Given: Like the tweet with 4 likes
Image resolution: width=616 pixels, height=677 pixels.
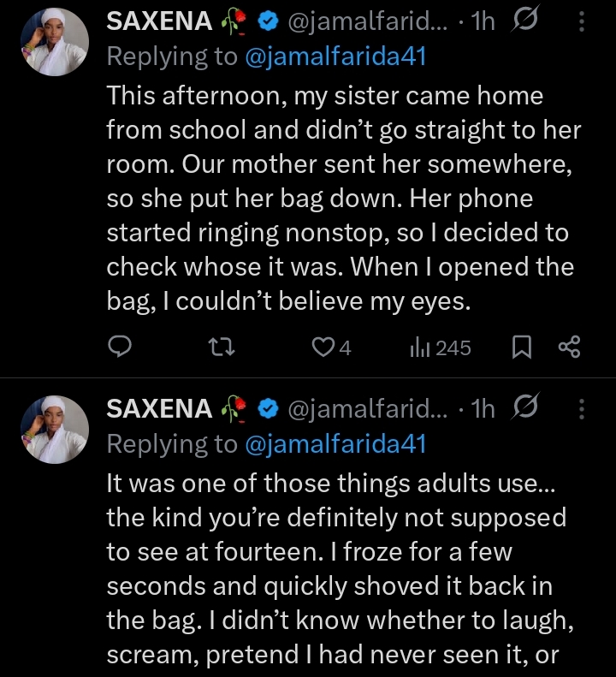Looking at the screenshot, I should click(x=322, y=347).
